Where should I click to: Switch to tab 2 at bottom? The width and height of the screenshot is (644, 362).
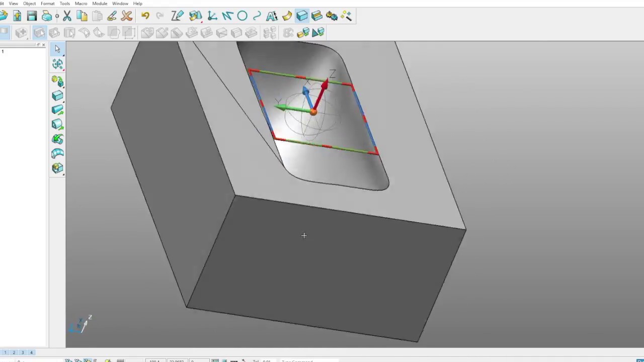14,352
